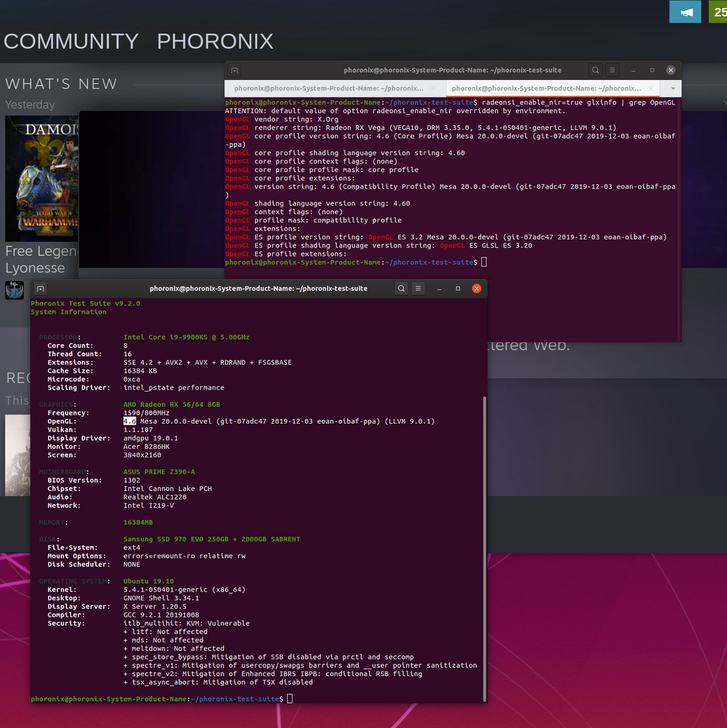Close the first inactive terminal tab

click(x=433, y=89)
